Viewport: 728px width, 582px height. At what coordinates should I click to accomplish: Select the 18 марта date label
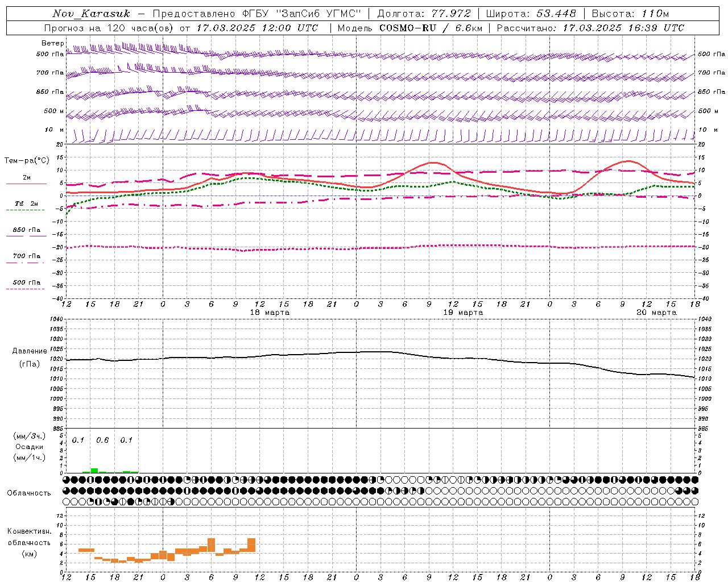tap(270, 313)
